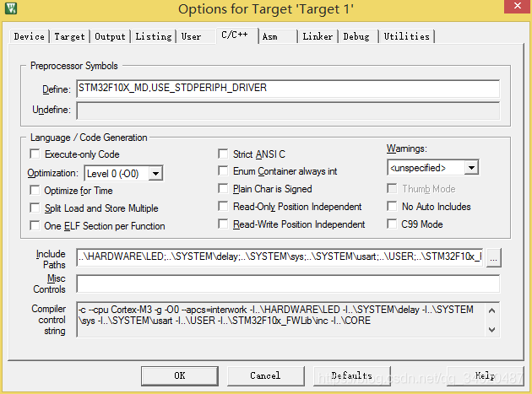532x394 pixels.
Task: Enable Strict ANSI C checkbox
Action: [x=225, y=154]
